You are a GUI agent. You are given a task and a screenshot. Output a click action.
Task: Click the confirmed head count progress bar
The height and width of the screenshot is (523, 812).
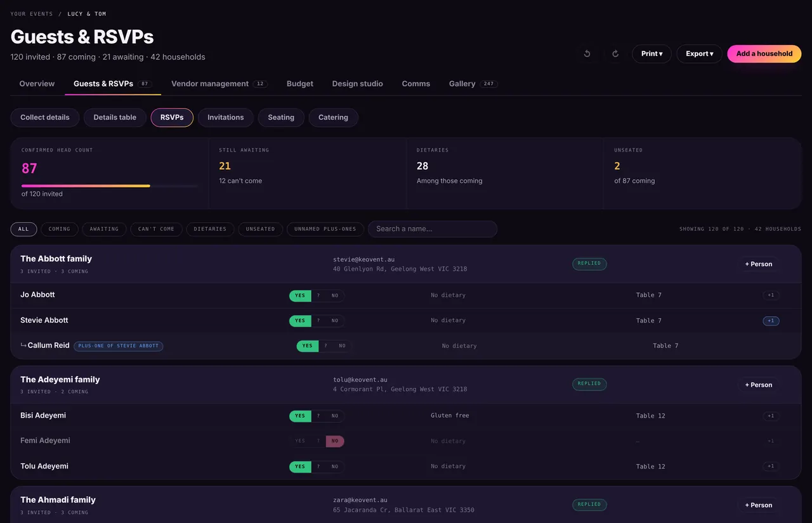(x=109, y=186)
